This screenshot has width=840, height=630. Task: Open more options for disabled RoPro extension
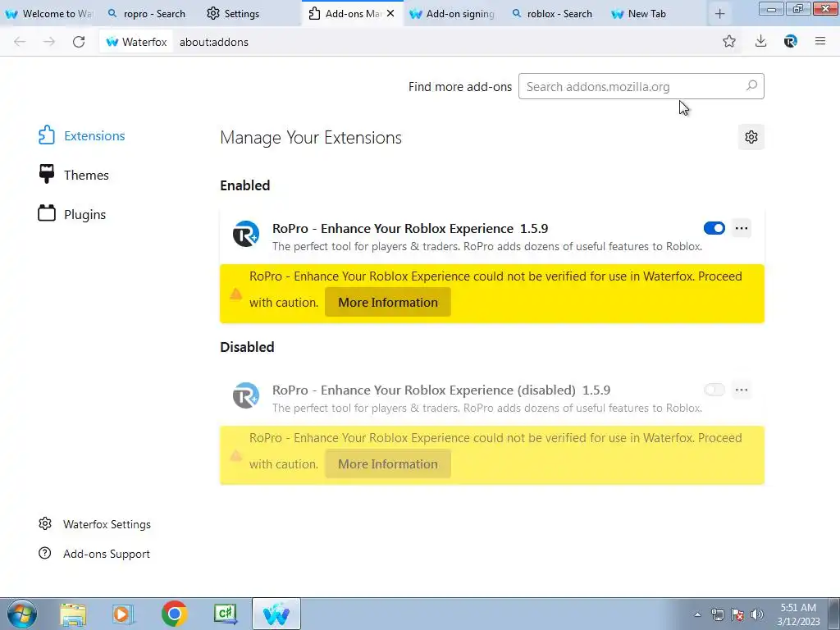(742, 390)
